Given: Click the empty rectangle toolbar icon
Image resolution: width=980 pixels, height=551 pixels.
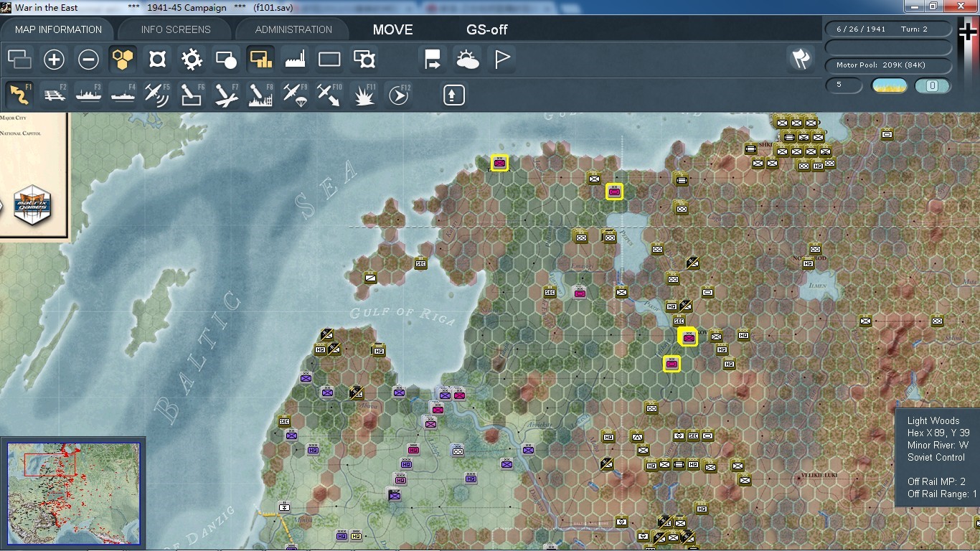Looking at the screenshot, I should pyautogui.click(x=329, y=60).
